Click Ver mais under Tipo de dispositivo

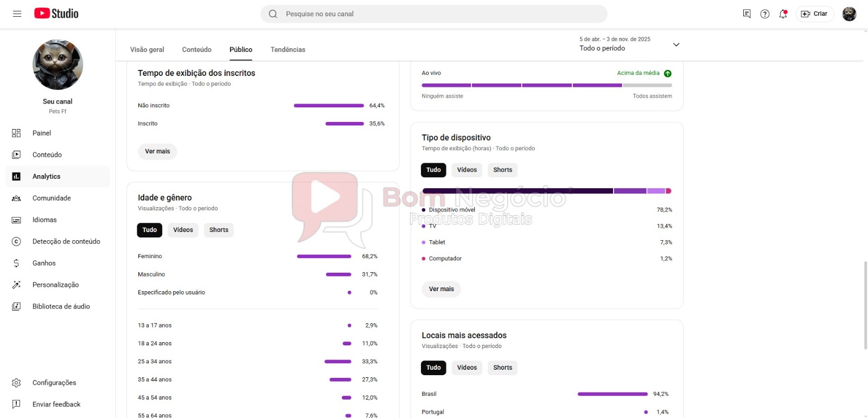point(441,289)
